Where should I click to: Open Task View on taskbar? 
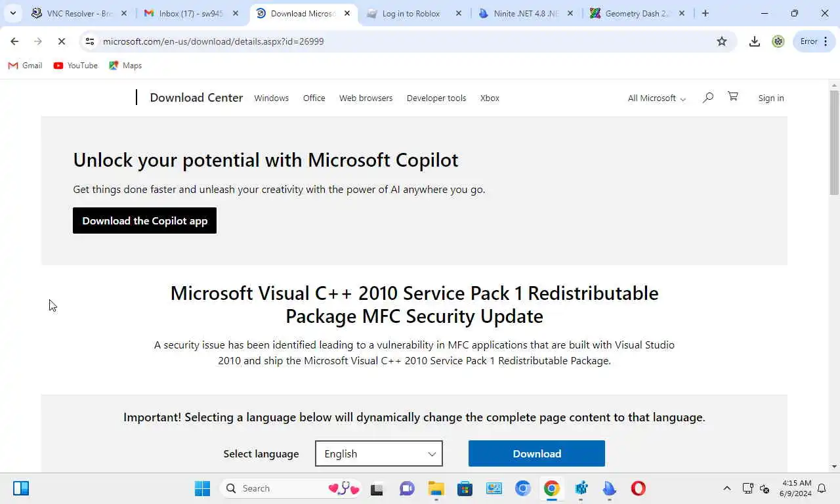[x=377, y=488]
